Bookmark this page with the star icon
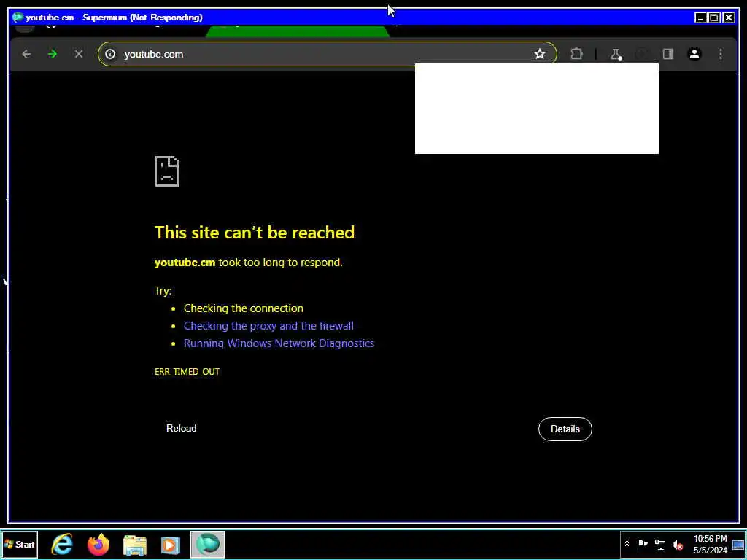The height and width of the screenshot is (560, 747). 539,54
